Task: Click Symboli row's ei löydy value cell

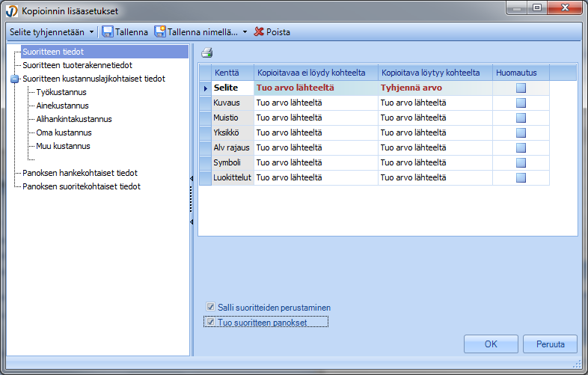Action: pyautogui.click(x=316, y=163)
